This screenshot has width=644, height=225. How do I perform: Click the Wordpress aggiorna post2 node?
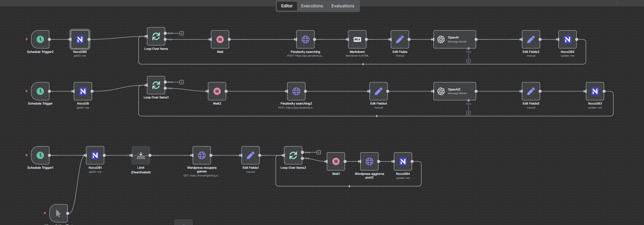[369, 161]
